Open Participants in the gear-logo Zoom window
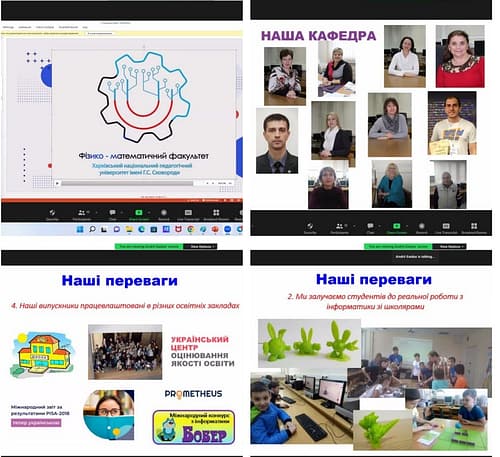This screenshot has height=457, width=500. (x=81, y=215)
